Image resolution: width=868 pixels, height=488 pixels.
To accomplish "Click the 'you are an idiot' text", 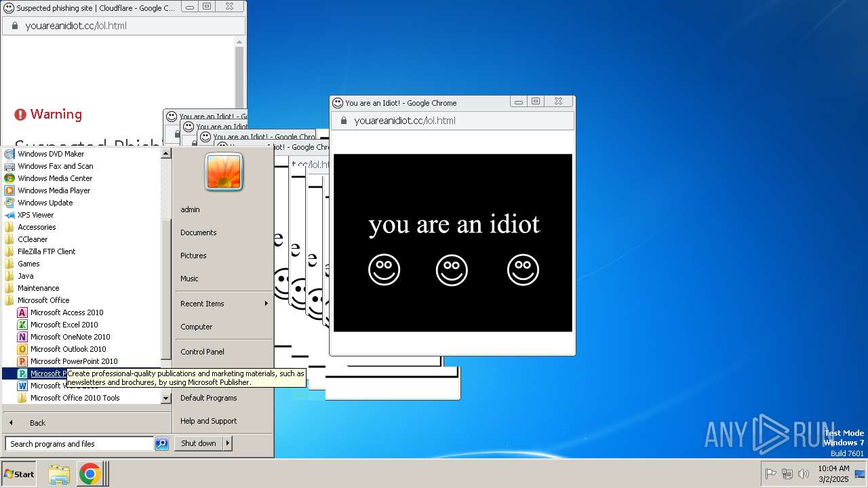I will pos(454,224).
